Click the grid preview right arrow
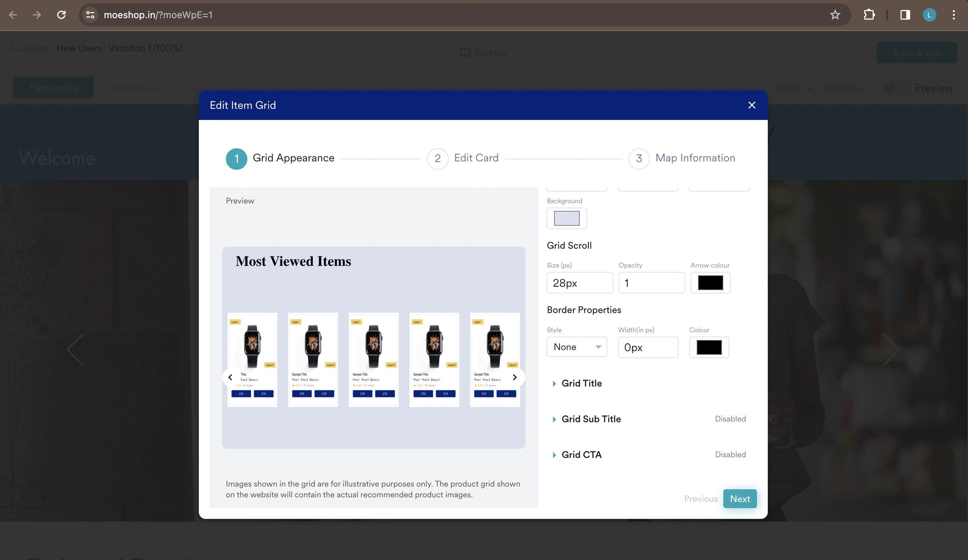Viewport: 968px width, 560px height. [x=515, y=377]
